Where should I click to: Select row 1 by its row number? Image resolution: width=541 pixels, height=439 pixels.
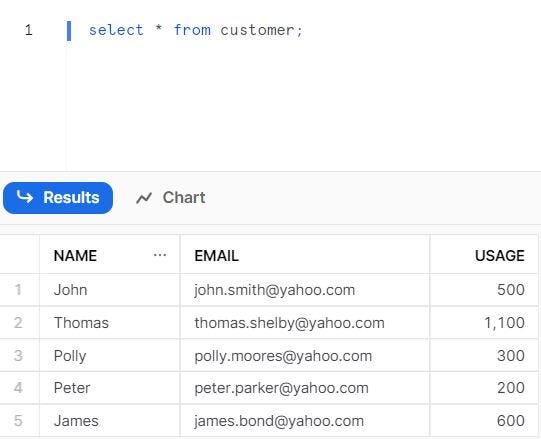[x=18, y=290]
